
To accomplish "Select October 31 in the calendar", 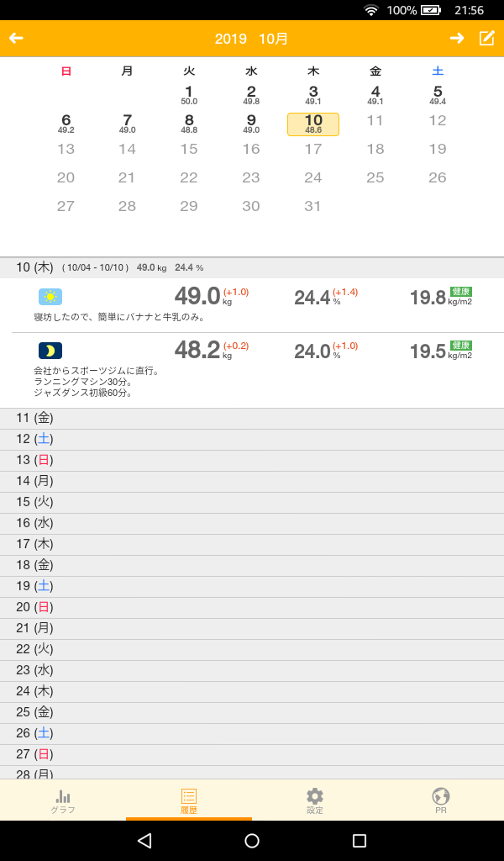I will point(313,206).
